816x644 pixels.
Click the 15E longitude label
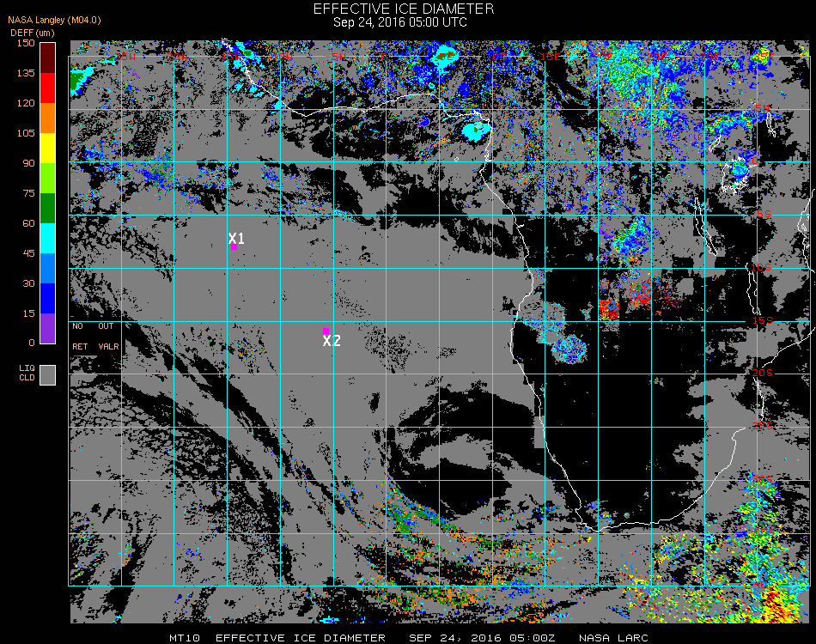[550, 57]
